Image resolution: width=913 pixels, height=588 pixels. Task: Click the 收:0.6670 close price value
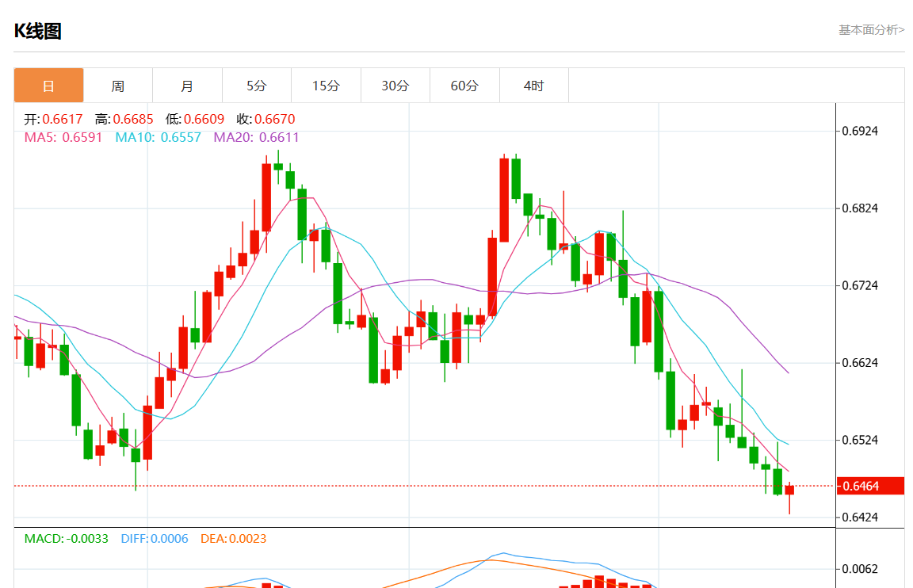(265, 120)
